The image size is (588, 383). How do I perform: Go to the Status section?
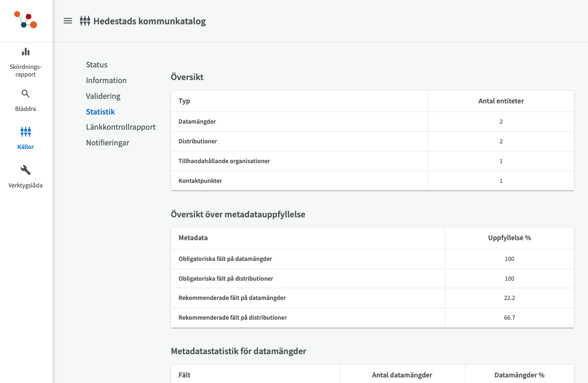point(97,65)
